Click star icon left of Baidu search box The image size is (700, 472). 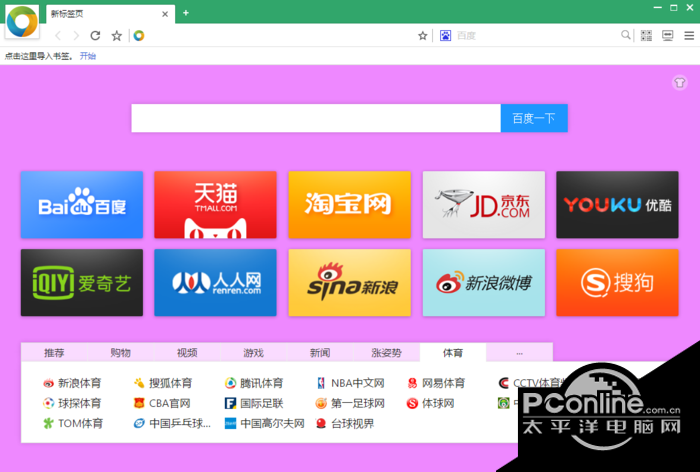click(422, 36)
